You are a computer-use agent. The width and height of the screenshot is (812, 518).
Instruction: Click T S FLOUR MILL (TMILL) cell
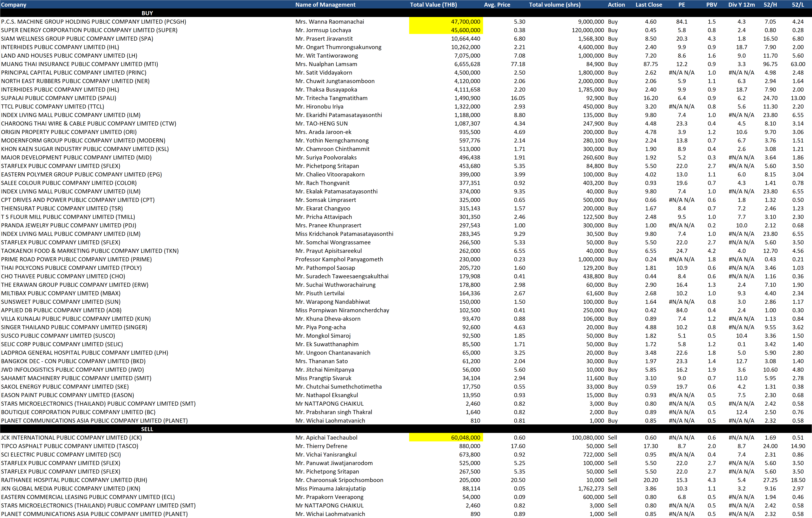[x=68, y=217]
